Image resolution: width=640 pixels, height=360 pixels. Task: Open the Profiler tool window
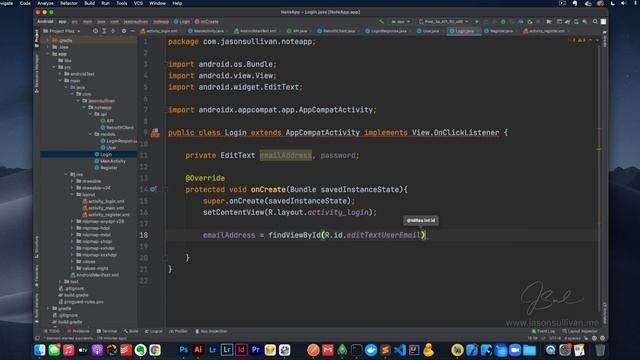pos(178,331)
